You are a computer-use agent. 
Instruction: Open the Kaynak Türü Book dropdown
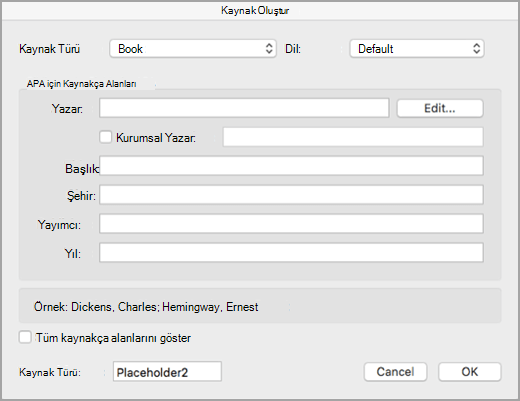[193, 49]
